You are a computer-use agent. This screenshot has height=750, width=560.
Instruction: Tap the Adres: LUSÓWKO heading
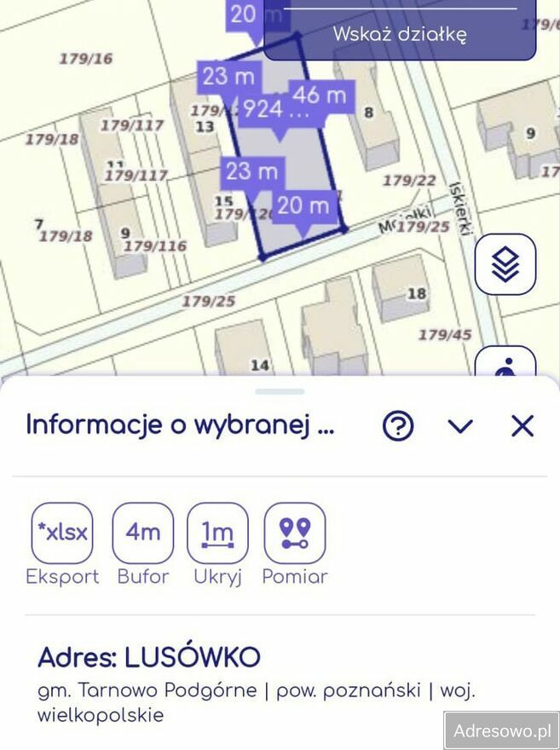click(149, 657)
